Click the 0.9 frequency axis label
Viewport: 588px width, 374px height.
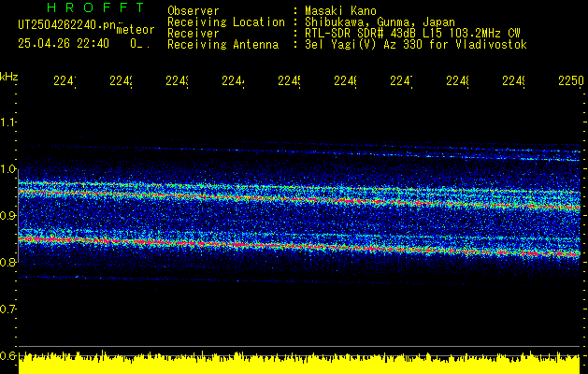coord(8,215)
